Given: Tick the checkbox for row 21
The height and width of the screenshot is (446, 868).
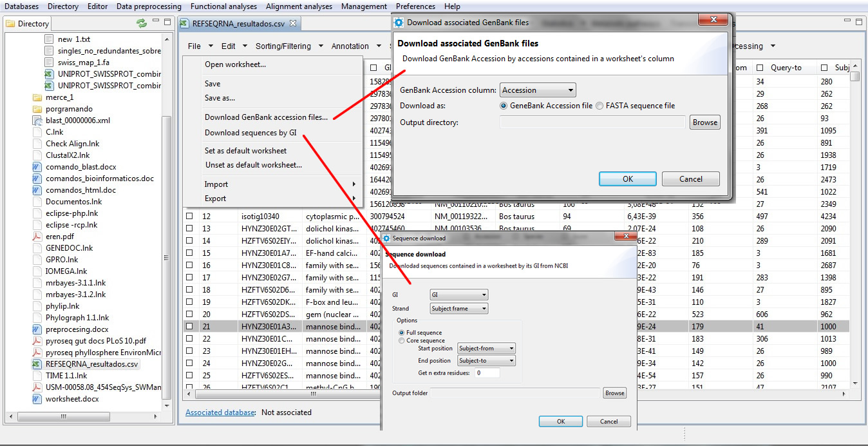Looking at the screenshot, I should pos(189,327).
